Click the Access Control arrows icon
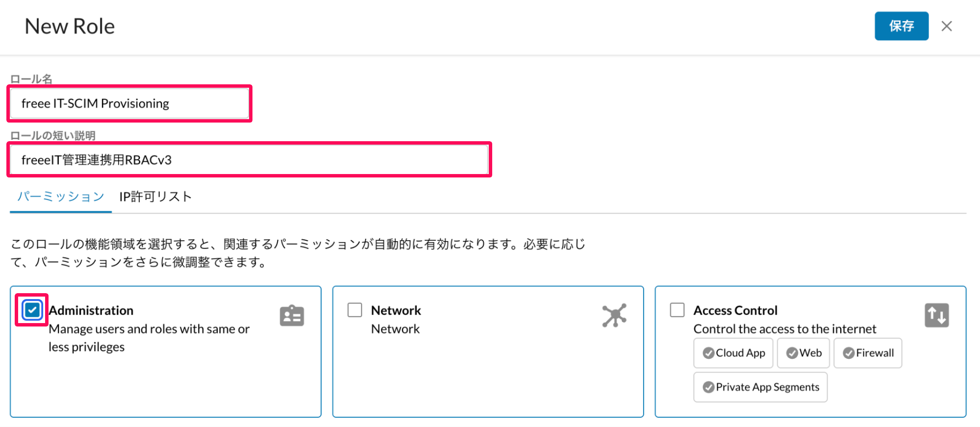This screenshot has height=427, width=980. point(937,315)
